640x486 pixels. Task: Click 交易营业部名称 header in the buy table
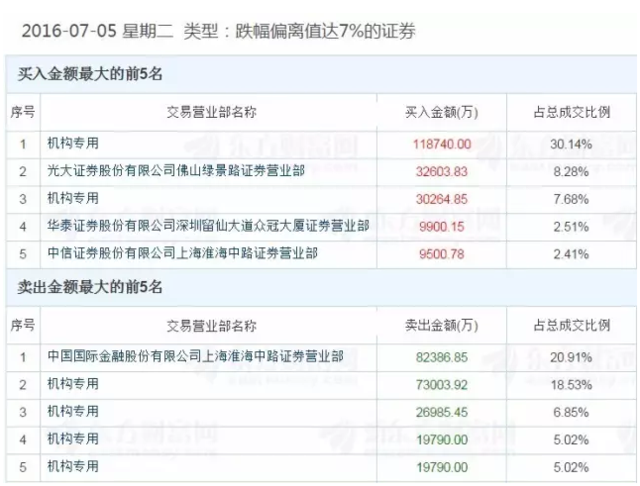click(x=211, y=112)
